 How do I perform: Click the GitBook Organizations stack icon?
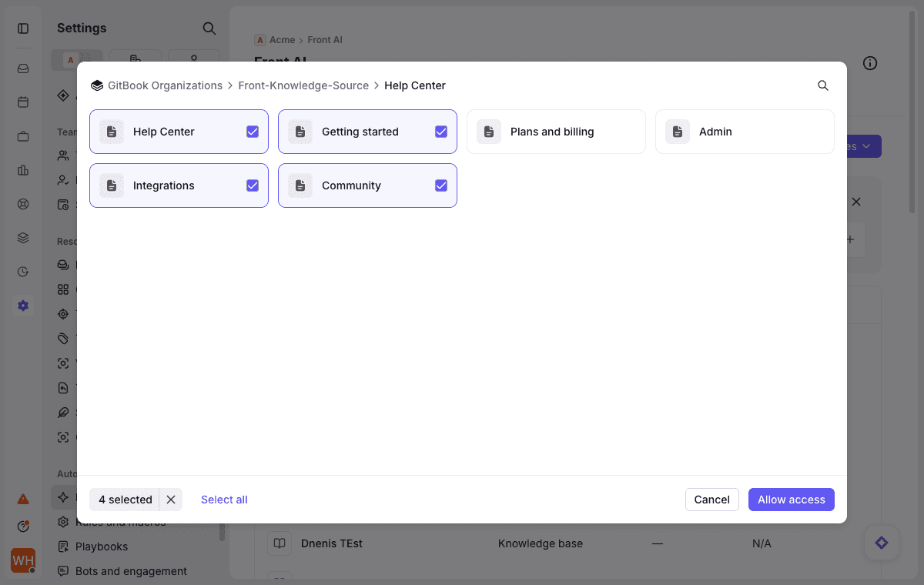point(97,85)
